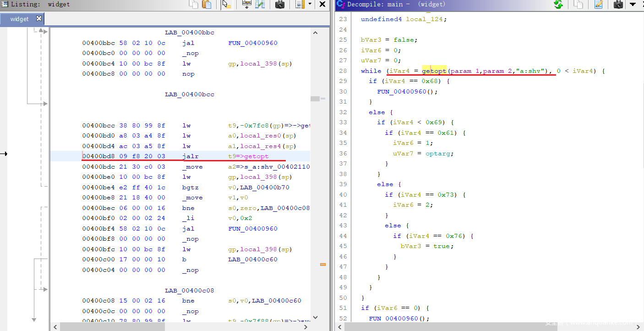Screen dimensions: 644x331
Task: Click the Listing diff view icon
Action: click(260, 5)
